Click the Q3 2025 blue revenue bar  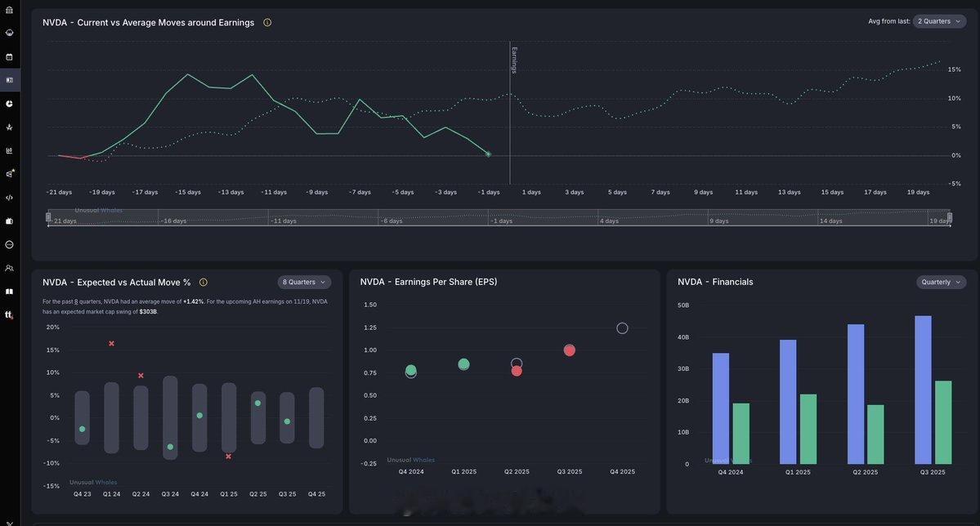coord(923,390)
